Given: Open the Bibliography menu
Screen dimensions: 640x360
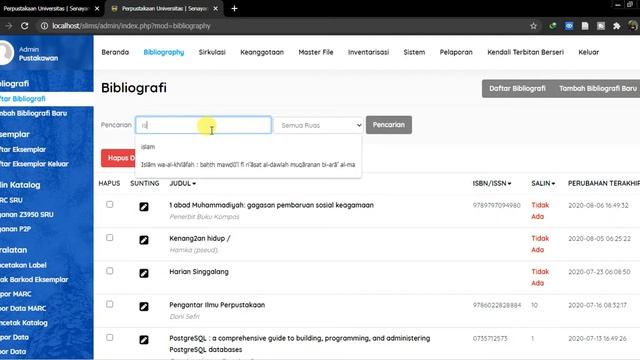Looking at the screenshot, I should [x=164, y=52].
